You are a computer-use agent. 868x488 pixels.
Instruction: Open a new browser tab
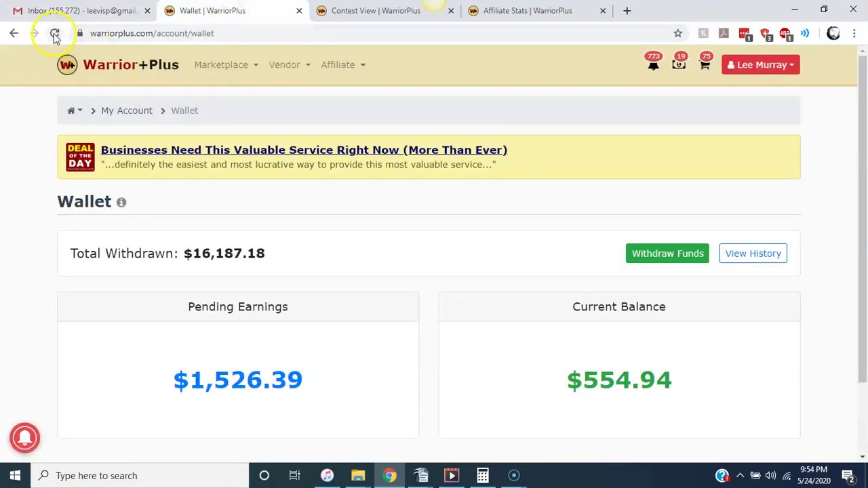click(627, 11)
